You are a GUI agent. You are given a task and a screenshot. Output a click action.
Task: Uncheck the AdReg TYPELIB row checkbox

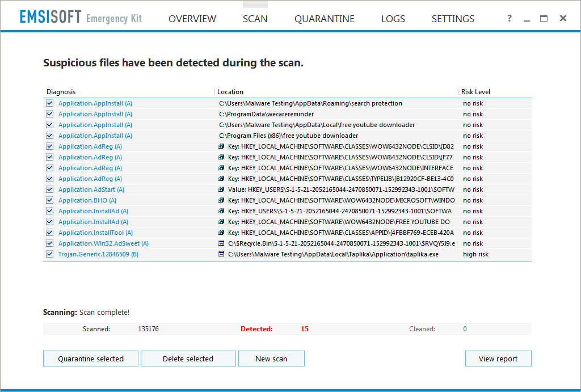(50, 179)
